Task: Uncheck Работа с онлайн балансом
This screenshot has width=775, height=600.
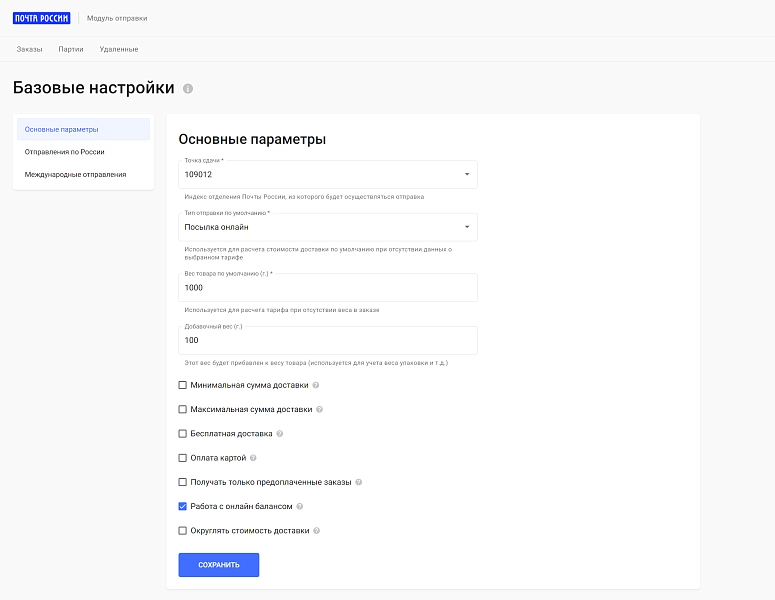Action: pyautogui.click(x=182, y=506)
